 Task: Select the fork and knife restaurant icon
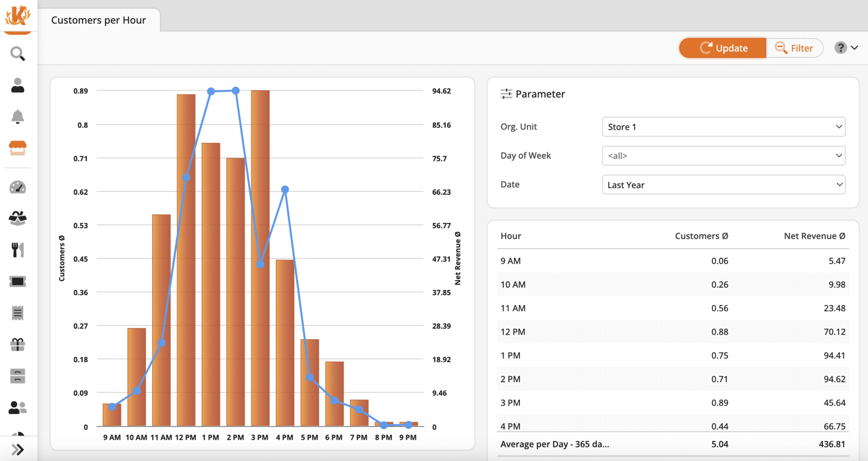tap(17, 249)
